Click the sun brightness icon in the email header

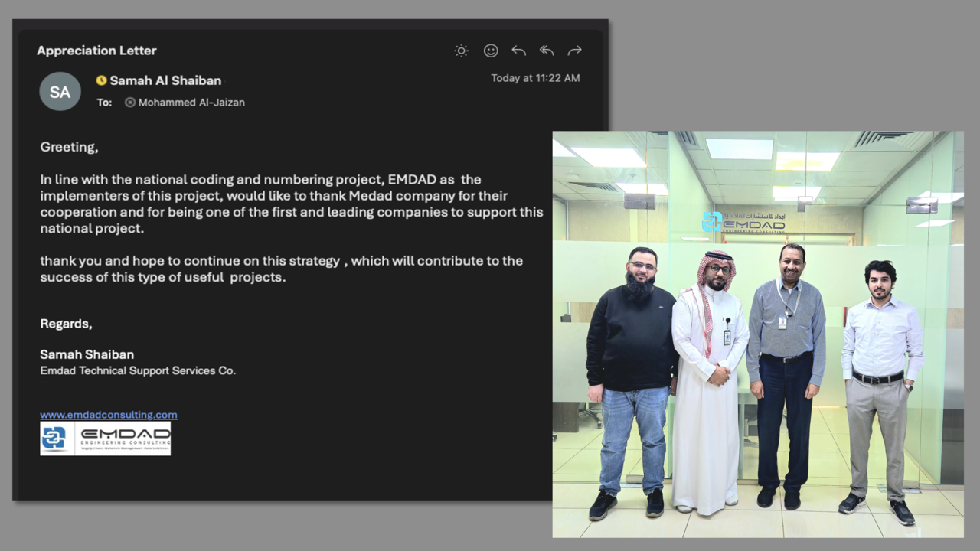click(461, 51)
